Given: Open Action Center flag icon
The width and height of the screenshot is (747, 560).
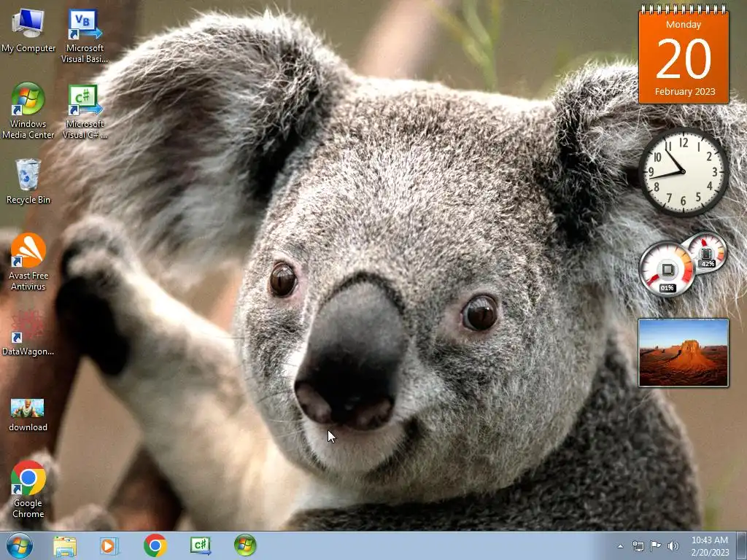Looking at the screenshot, I should [x=656, y=546].
